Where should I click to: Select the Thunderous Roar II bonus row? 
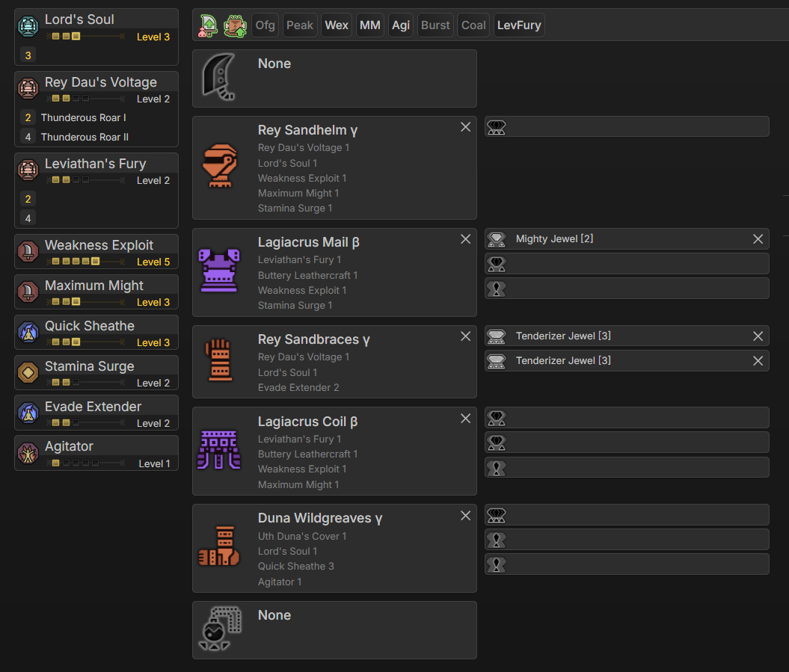click(96, 137)
